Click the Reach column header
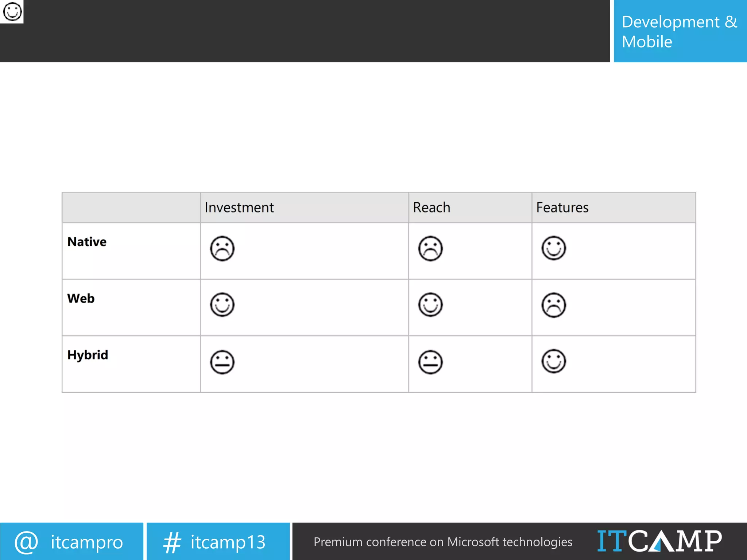 431,207
